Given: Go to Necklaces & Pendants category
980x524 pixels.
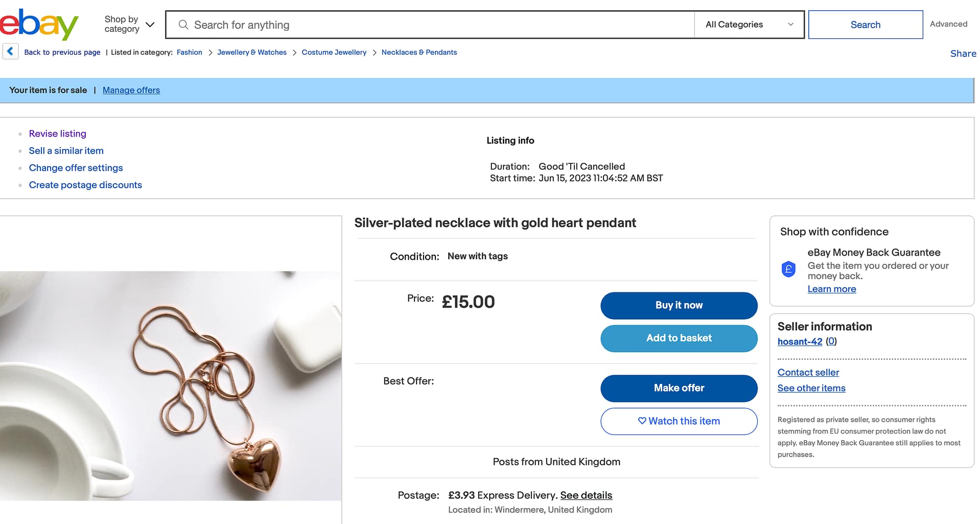Looking at the screenshot, I should click(419, 52).
